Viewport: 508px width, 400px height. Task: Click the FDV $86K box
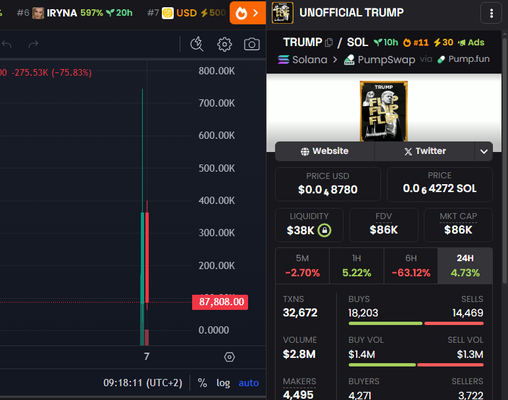tap(383, 225)
